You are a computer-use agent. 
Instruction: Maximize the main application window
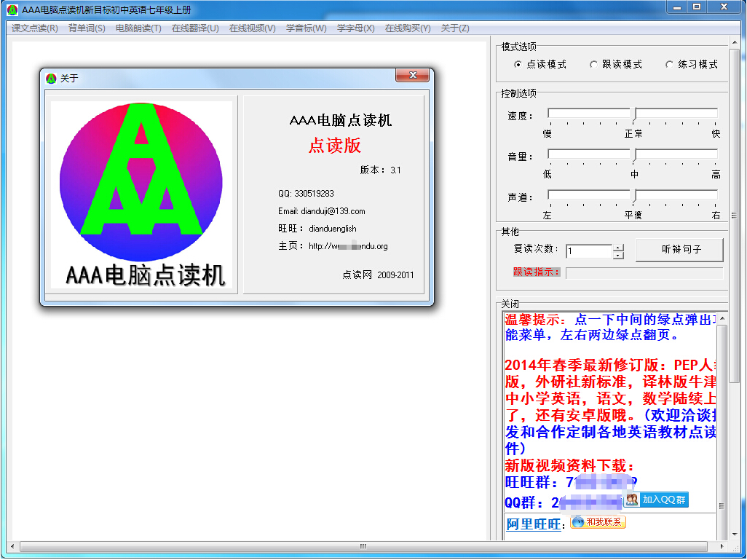click(x=697, y=7)
